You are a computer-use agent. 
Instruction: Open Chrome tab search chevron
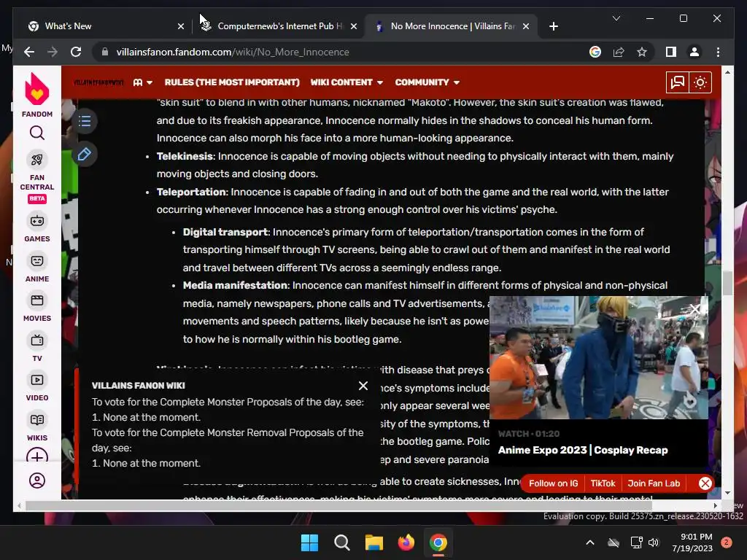616,18
